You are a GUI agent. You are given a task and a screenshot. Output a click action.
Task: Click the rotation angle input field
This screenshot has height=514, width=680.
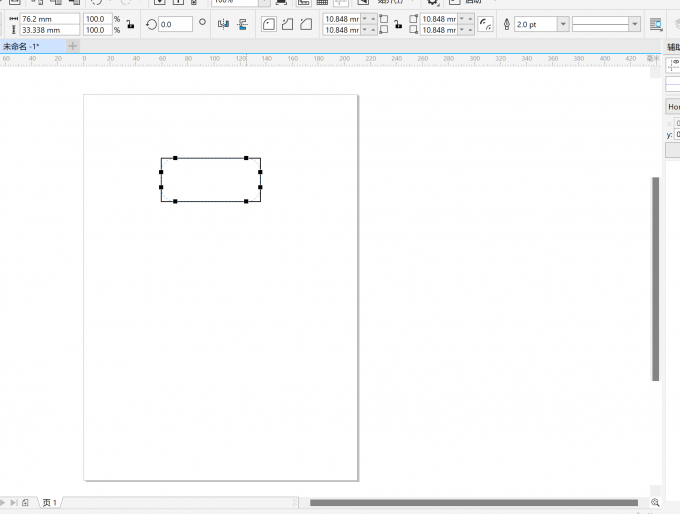175,24
